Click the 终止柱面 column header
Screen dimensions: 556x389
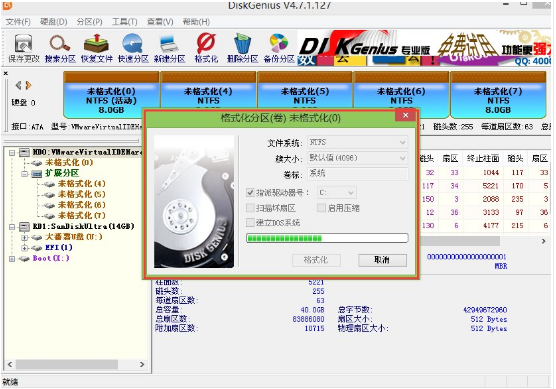click(x=483, y=159)
